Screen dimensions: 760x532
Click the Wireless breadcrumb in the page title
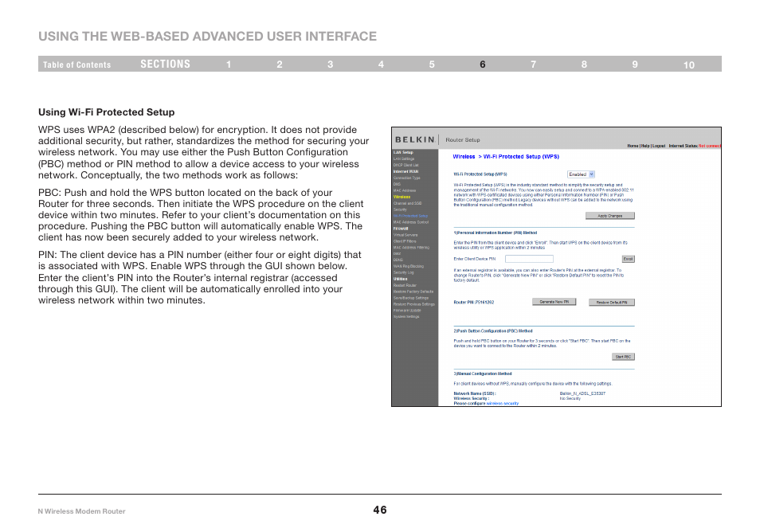464,157
